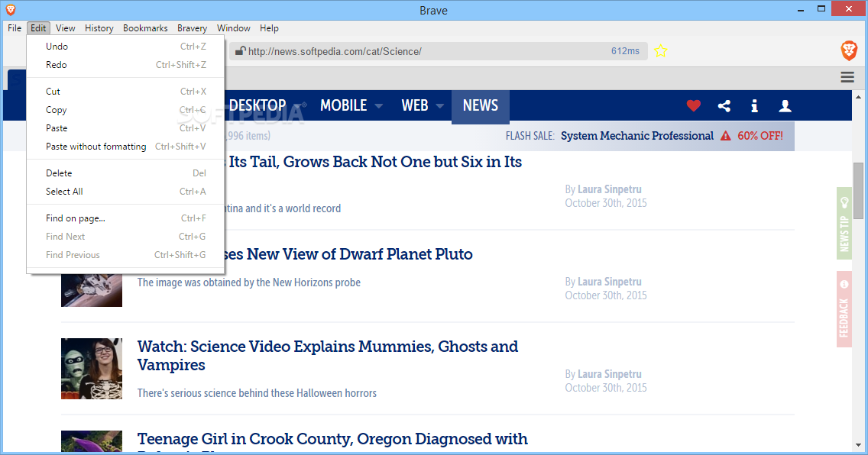Open the hamburger menu icon

[x=847, y=77]
